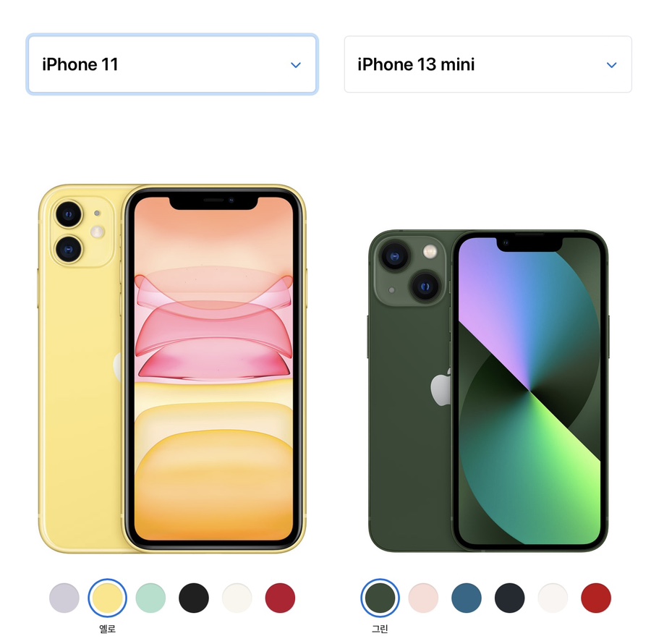Open the iPhone 11 model dropdown
The image size is (651, 644).
point(172,64)
